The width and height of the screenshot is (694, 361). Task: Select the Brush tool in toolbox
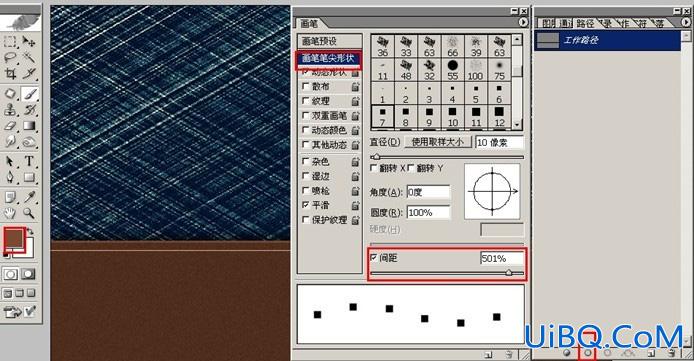click(29, 94)
